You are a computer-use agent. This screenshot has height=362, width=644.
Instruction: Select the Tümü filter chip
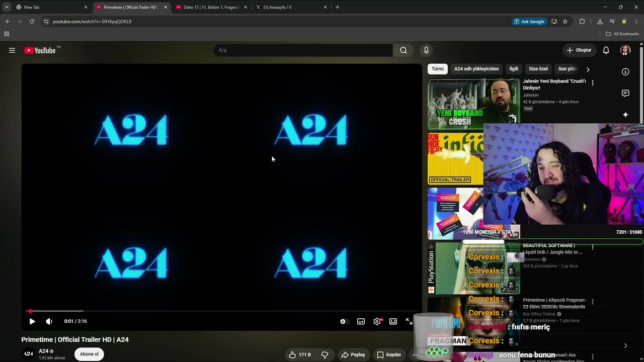tap(438, 69)
